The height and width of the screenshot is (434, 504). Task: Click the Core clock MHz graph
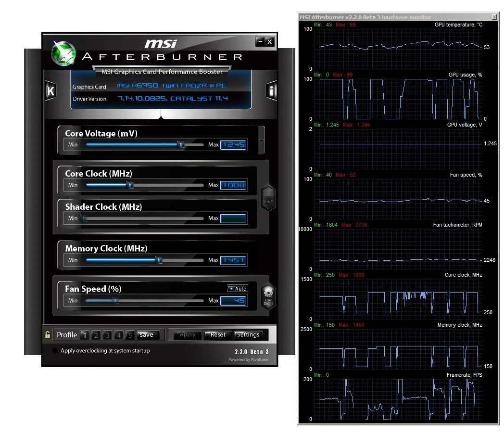coord(398,300)
